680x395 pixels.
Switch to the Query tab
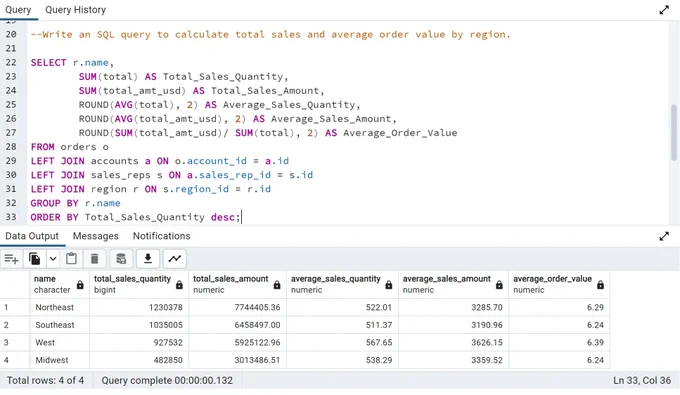[x=18, y=10]
